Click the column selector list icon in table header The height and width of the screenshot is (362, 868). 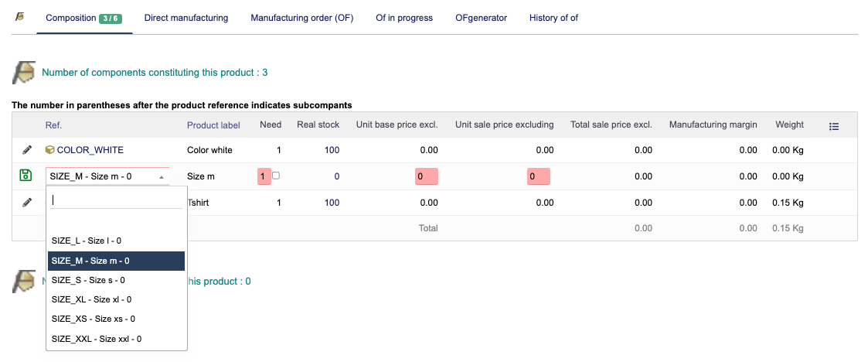[834, 125]
